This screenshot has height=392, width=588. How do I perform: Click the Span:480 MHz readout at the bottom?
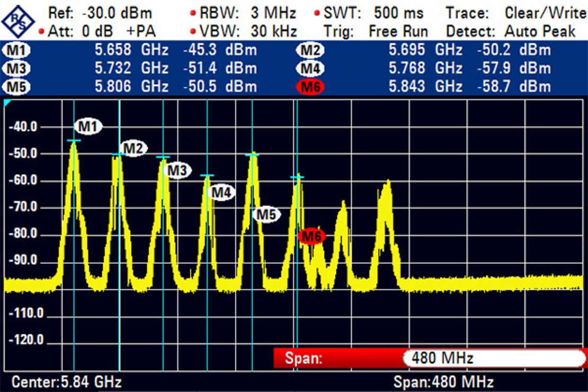pos(443,382)
